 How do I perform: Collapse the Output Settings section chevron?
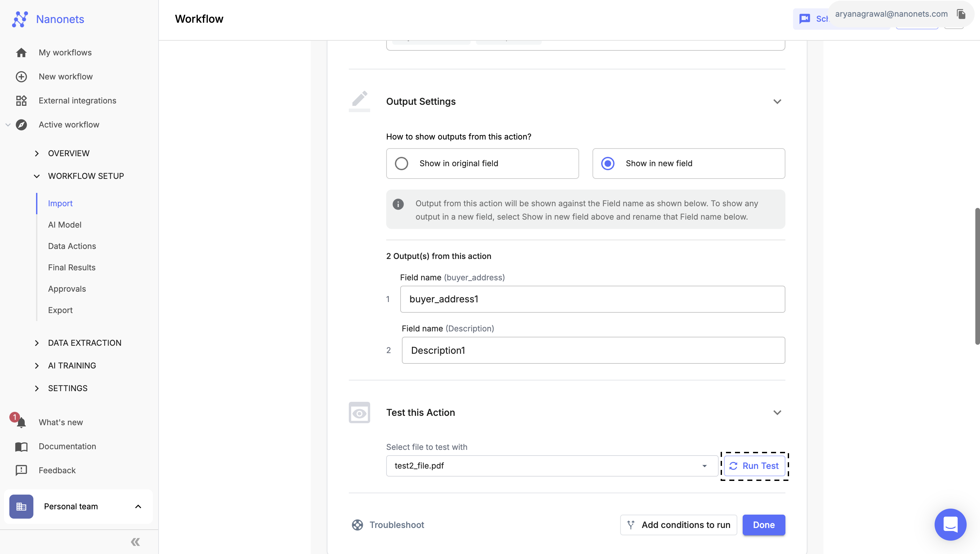click(777, 101)
